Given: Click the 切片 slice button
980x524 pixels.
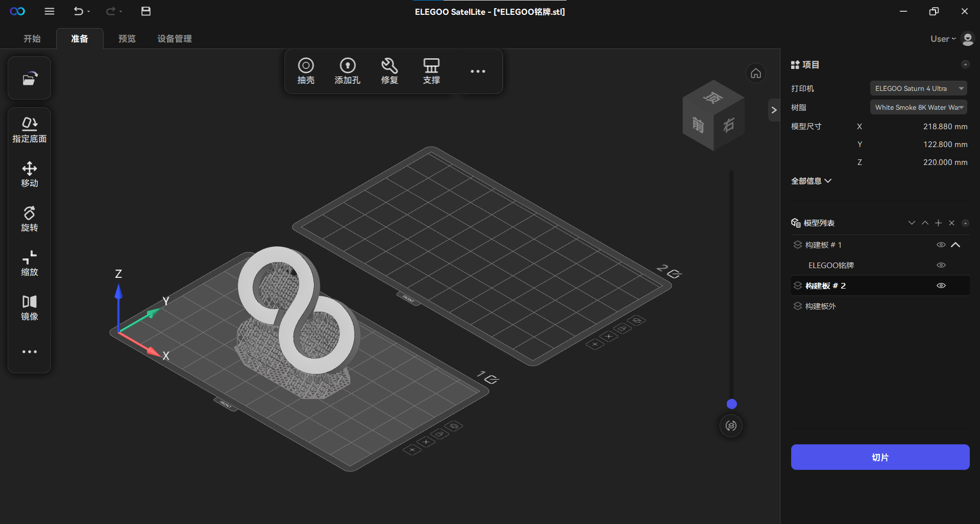Looking at the screenshot, I should 880,457.
